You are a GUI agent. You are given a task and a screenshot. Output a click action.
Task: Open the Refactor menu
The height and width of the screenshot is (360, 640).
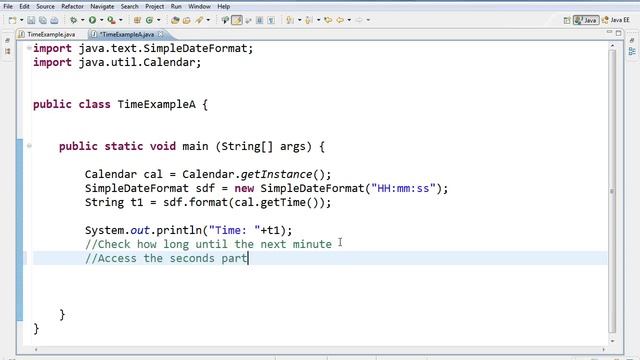tap(72, 7)
